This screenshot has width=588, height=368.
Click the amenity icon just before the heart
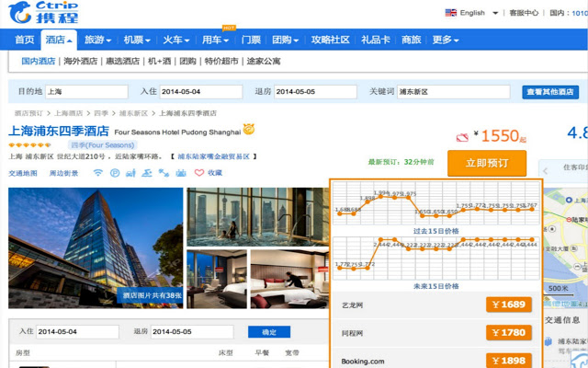181,173
